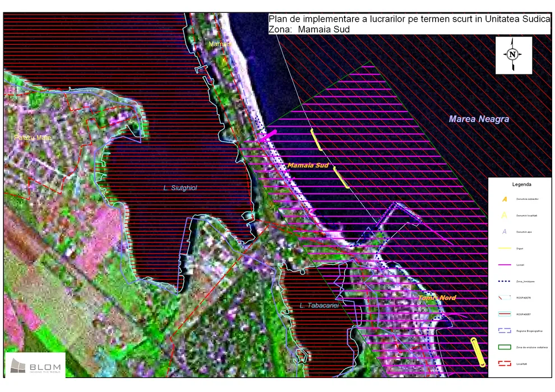Click the orange 'Denumire subsector' legend symbol
The image size is (555, 392).
tap(505, 199)
